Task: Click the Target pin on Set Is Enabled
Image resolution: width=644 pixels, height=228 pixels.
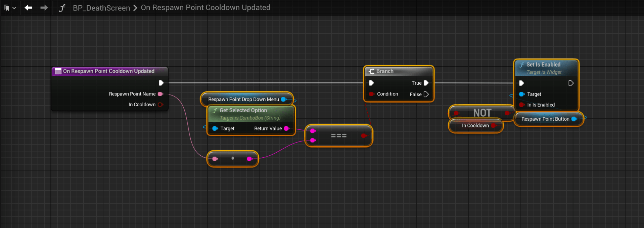Action: (522, 94)
